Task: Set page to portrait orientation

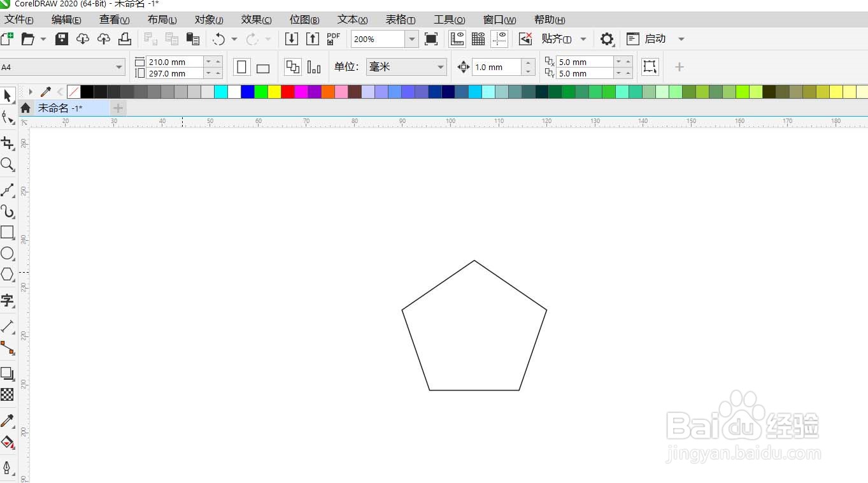Action: (x=242, y=67)
